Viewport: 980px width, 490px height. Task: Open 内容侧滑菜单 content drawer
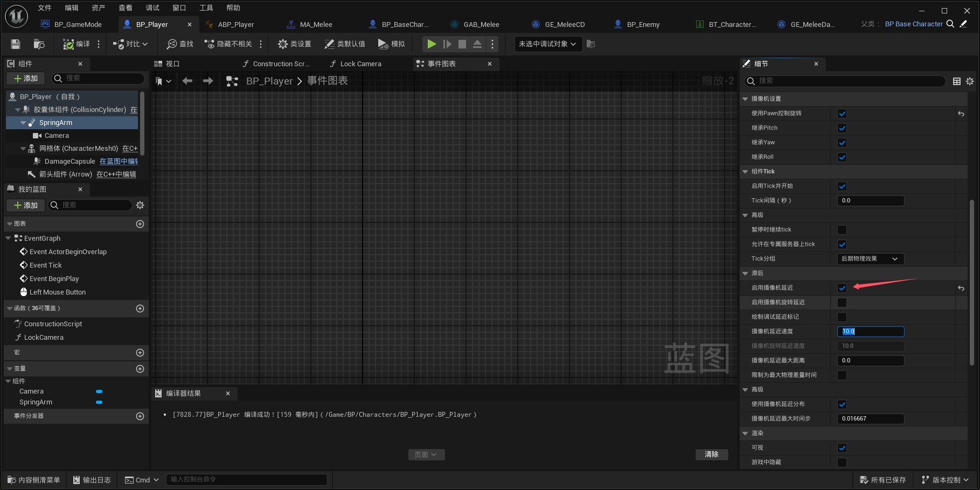click(34, 480)
